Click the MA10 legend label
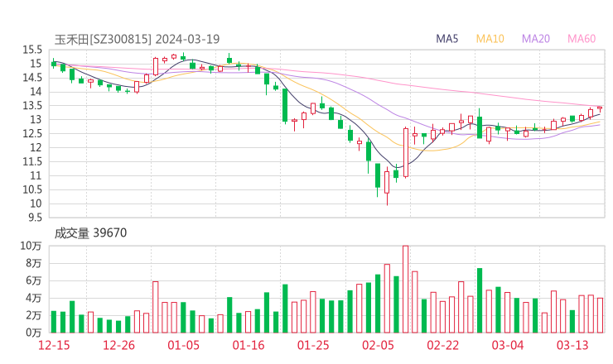The image size is (613, 364). pyautogui.click(x=490, y=39)
